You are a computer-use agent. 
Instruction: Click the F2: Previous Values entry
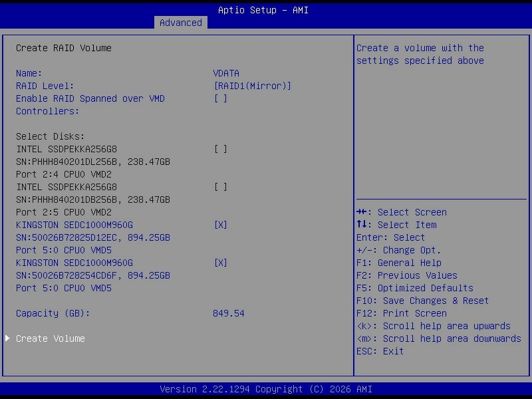pyautogui.click(x=406, y=275)
